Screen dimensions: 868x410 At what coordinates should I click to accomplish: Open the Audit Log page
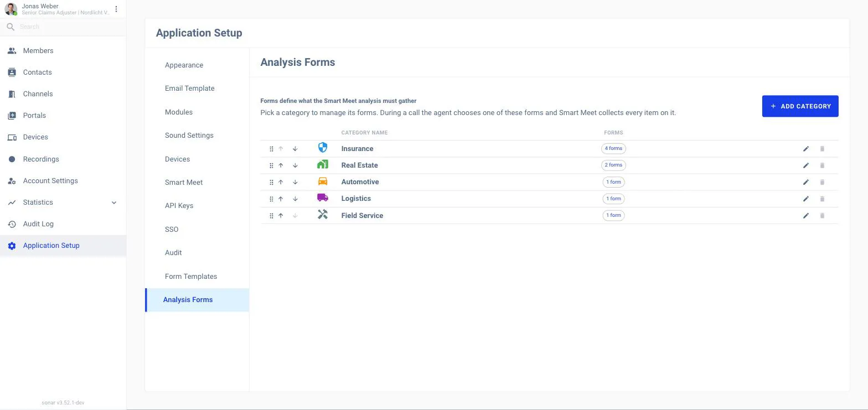pos(63,224)
